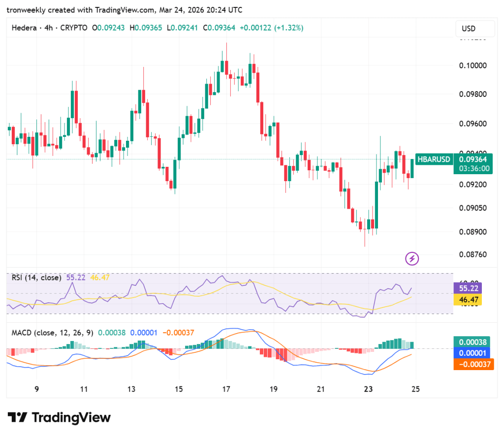Image resolution: width=504 pixels, height=437 pixels.
Task: Click the 03:36:00 candle countdown timer
Action: coord(473,167)
